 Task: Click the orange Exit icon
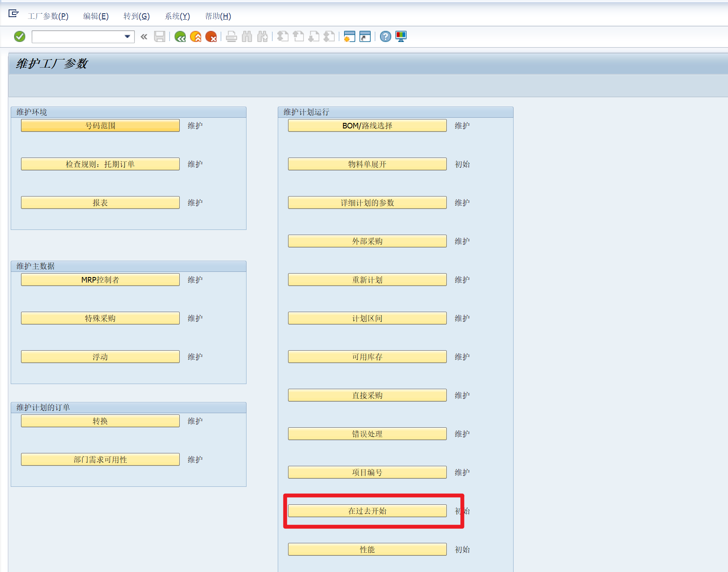tap(196, 36)
